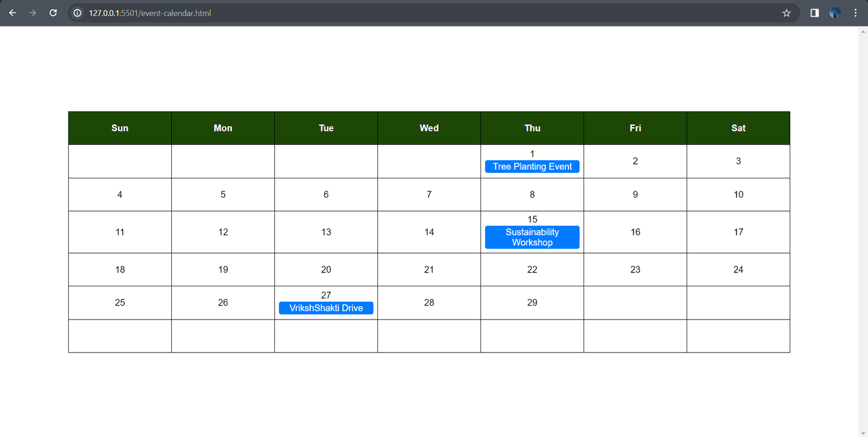Click the Sat column header
Viewport: 868px width, 437px height.
tap(738, 128)
